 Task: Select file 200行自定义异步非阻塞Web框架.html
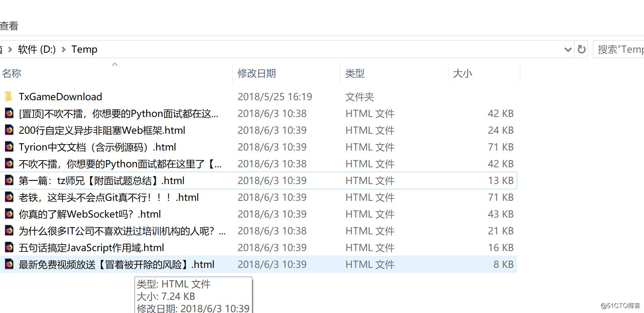(x=102, y=131)
